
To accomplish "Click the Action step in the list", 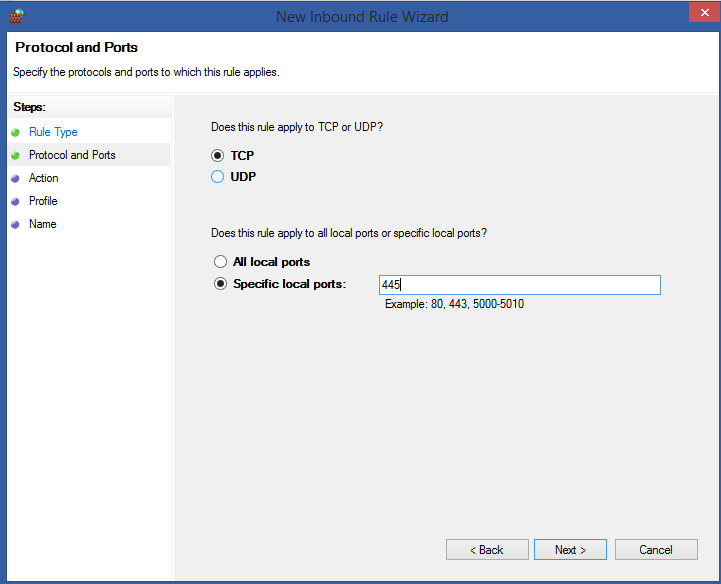I will click(44, 178).
